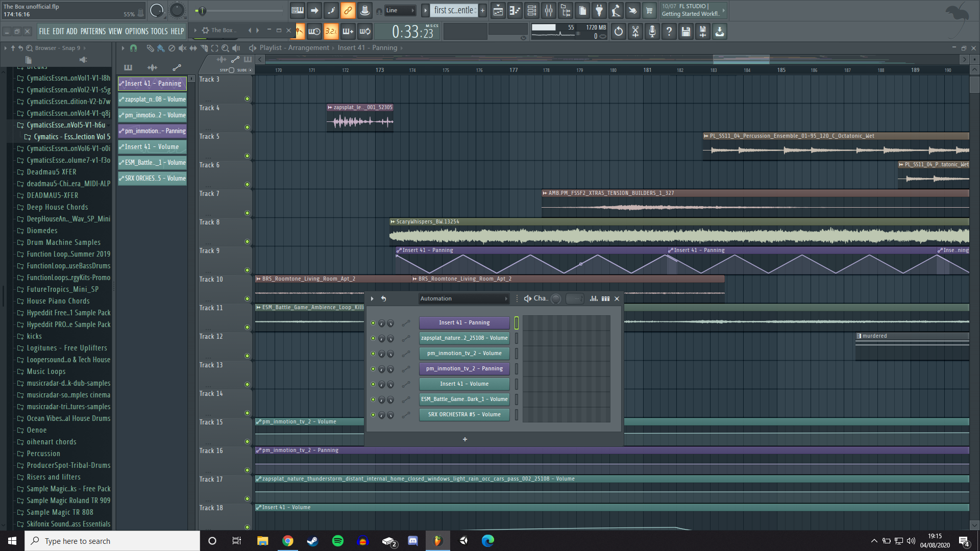Toggle mute light on Track 8
The height and width of the screenshot is (551, 980).
[x=247, y=241]
